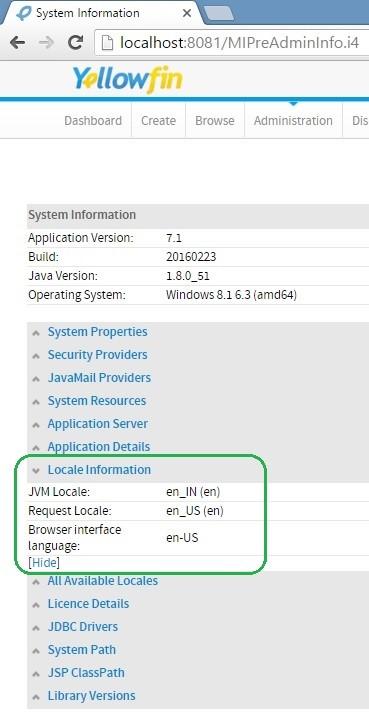Click the Browser interface language label
Screen dimensions: 369x720
click(75, 538)
